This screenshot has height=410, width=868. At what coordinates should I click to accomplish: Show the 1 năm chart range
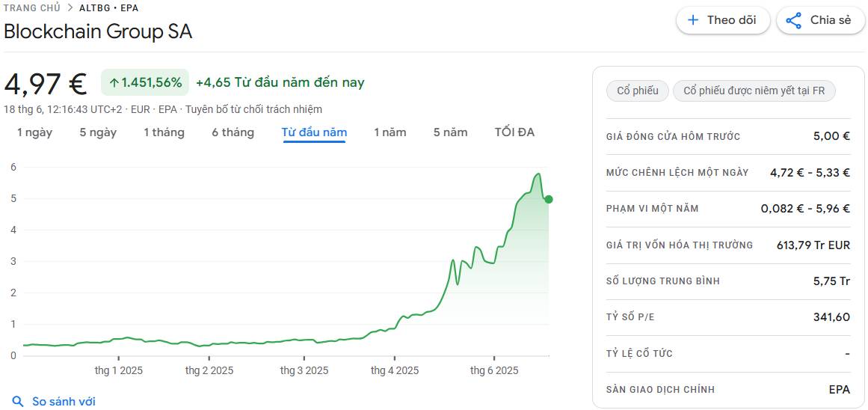(x=390, y=132)
